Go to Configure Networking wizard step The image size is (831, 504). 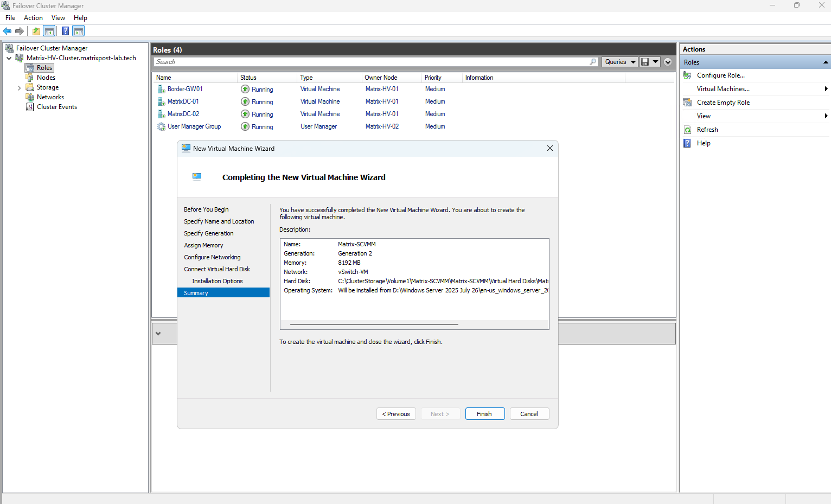(212, 257)
